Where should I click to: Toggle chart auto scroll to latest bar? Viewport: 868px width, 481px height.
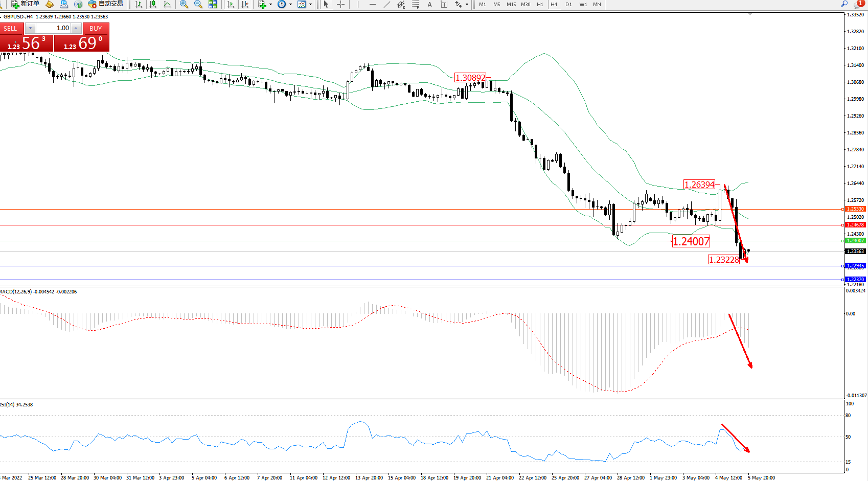(x=231, y=4)
